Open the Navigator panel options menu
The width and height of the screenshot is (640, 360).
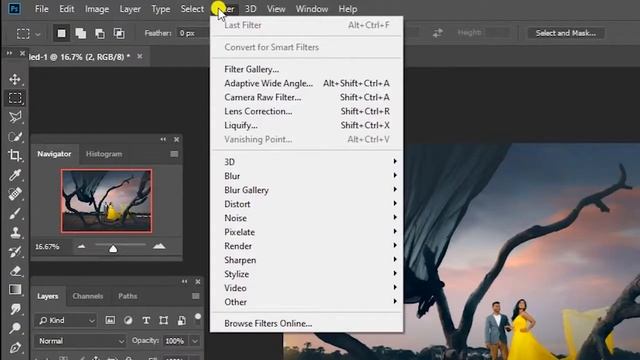click(x=174, y=154)
